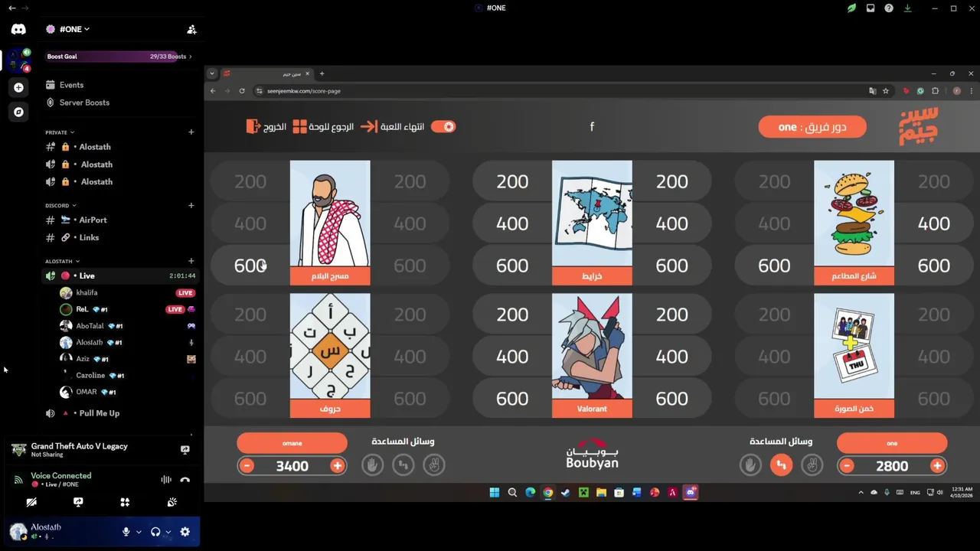Open Discord direct messages home icon
Screen dimensions: 980x551
(x=18, y=29)
